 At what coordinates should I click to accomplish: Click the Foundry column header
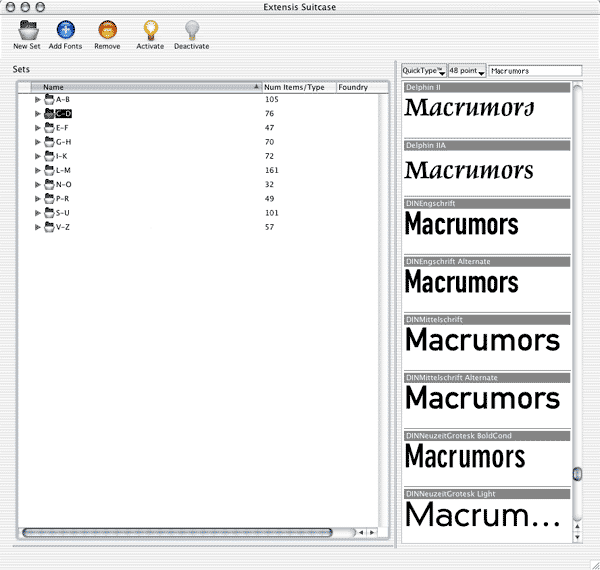[362, 87]
